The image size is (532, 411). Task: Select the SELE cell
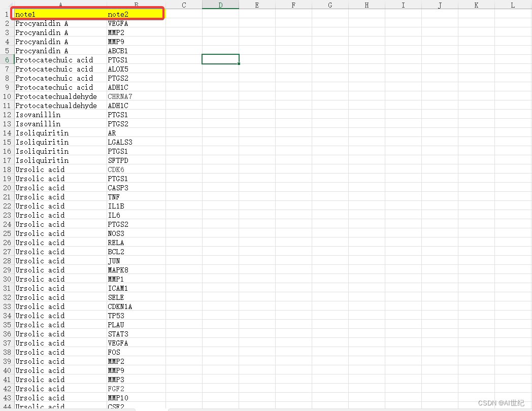(x=136, y=297)
